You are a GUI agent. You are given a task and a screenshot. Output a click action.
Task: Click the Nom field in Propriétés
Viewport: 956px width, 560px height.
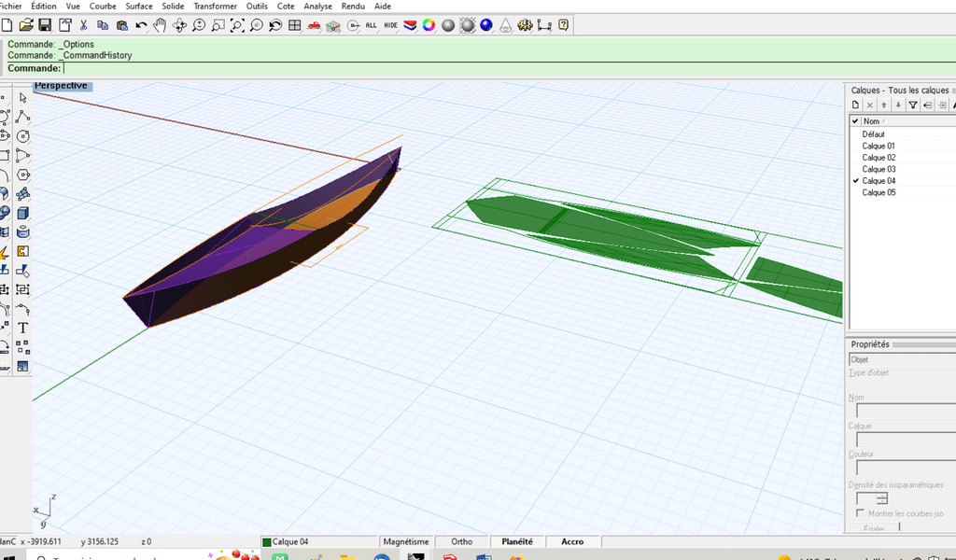tap(906, 411)
